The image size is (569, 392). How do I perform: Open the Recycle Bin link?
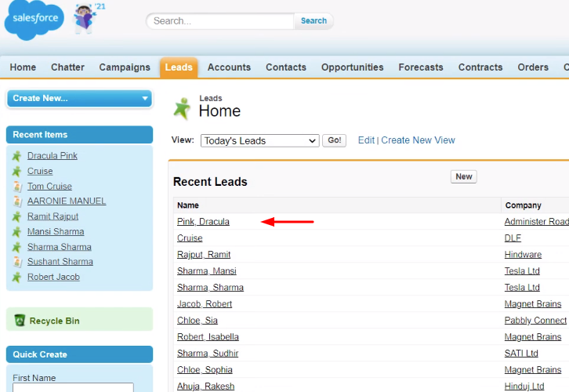click(54, 321)
